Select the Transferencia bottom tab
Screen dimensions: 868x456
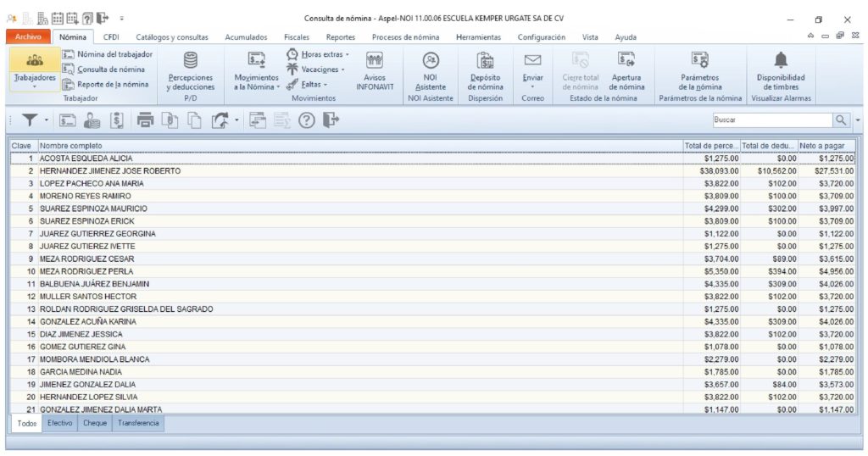[x=138, y=423]
